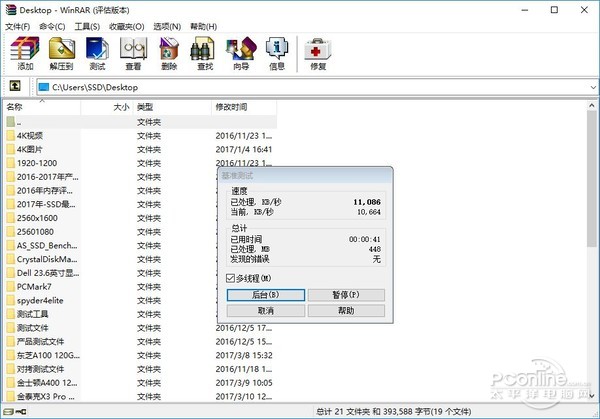Select the 东芝A100 120G... folder row
Screen dimensions: 600x419
pyautogui.click(x=140, y=355)
